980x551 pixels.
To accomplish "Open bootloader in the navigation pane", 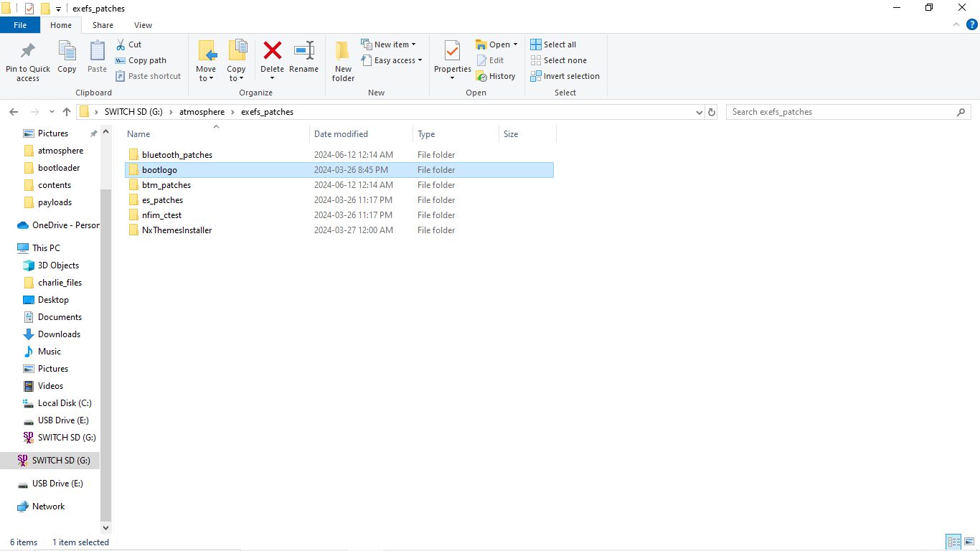I will click(59, 168).
